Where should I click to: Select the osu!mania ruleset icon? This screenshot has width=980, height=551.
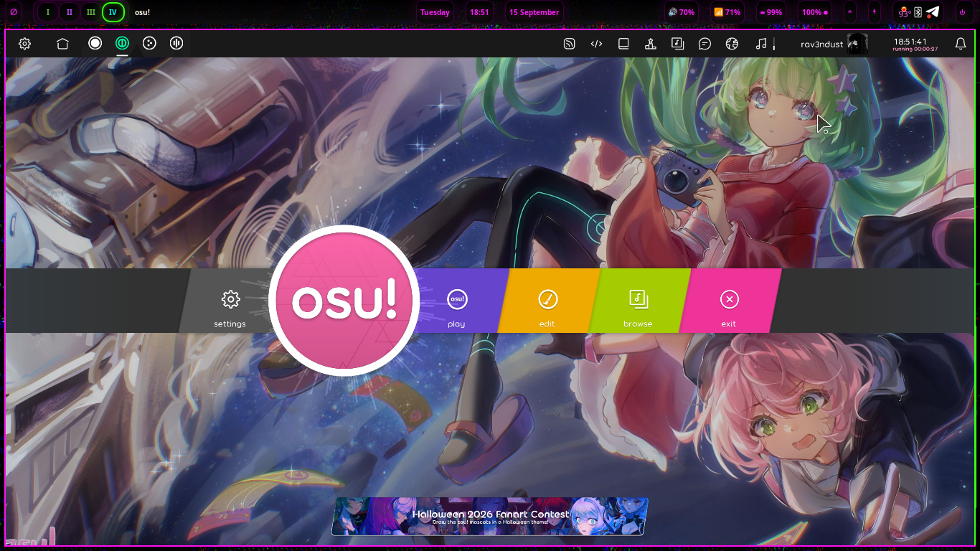[176, 43]
